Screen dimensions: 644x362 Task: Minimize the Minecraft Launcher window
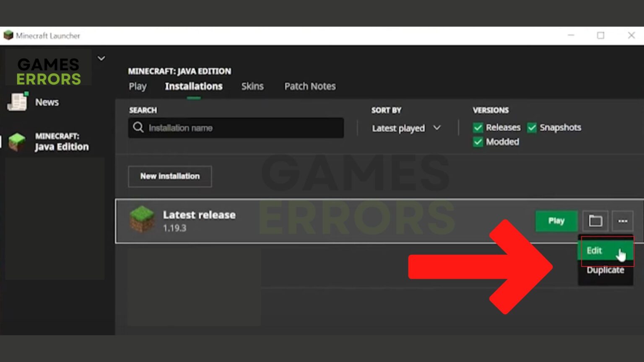click(x=571, y=36)
